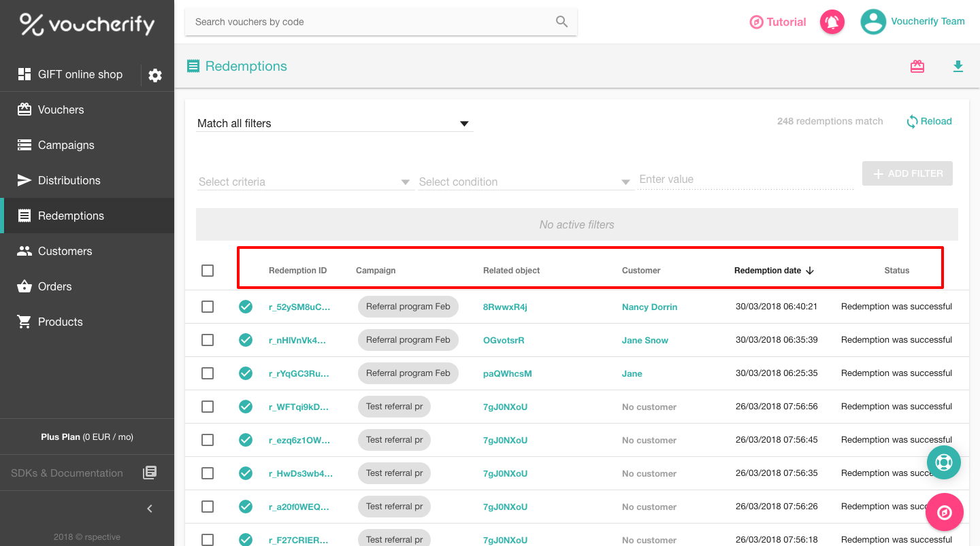This screenshot has height=546, width=980.
Task: Click the Voucherify Team avatar icon
Action: click(872, 22)
